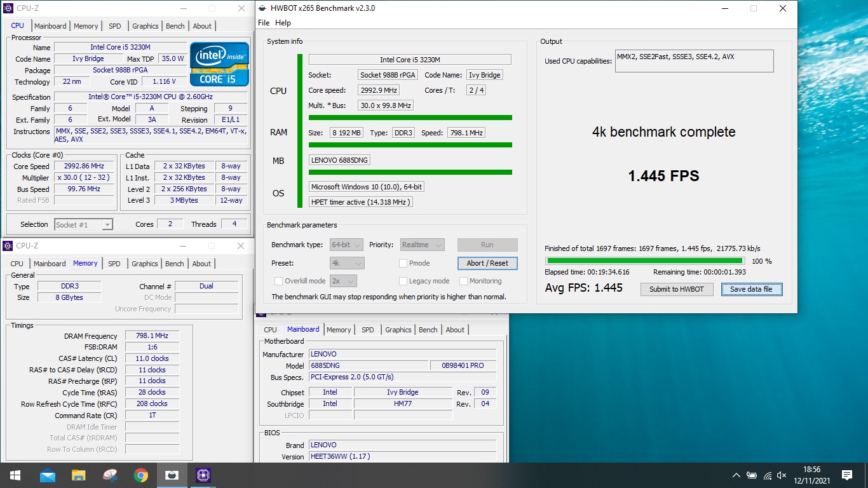Click the LENOVO 6885DNG motherboard field in HWBOT
Image resolution: width=868 pixels, height=488 pixels.
coord(339,160)
